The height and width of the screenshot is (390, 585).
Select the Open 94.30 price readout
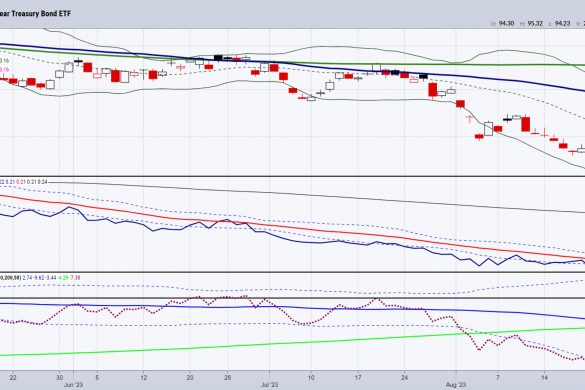503,24
